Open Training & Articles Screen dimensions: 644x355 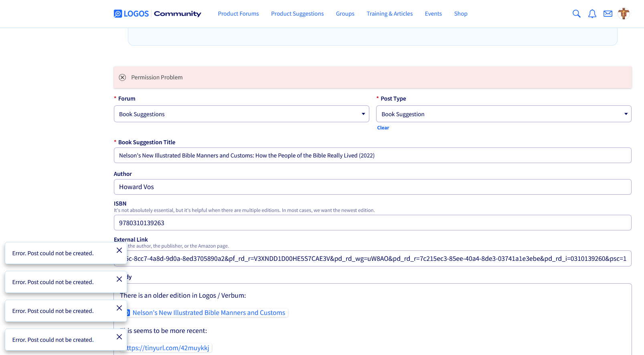(389, 14)
